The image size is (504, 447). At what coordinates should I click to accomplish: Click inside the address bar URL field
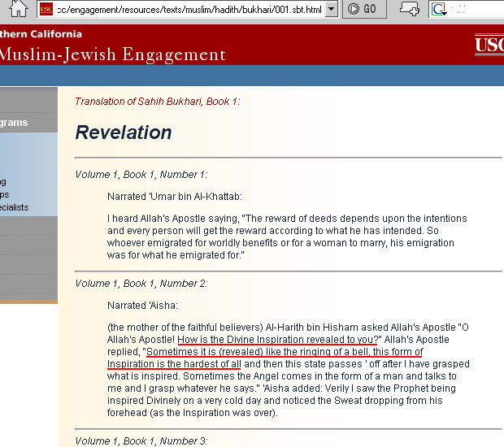point(189,10)
